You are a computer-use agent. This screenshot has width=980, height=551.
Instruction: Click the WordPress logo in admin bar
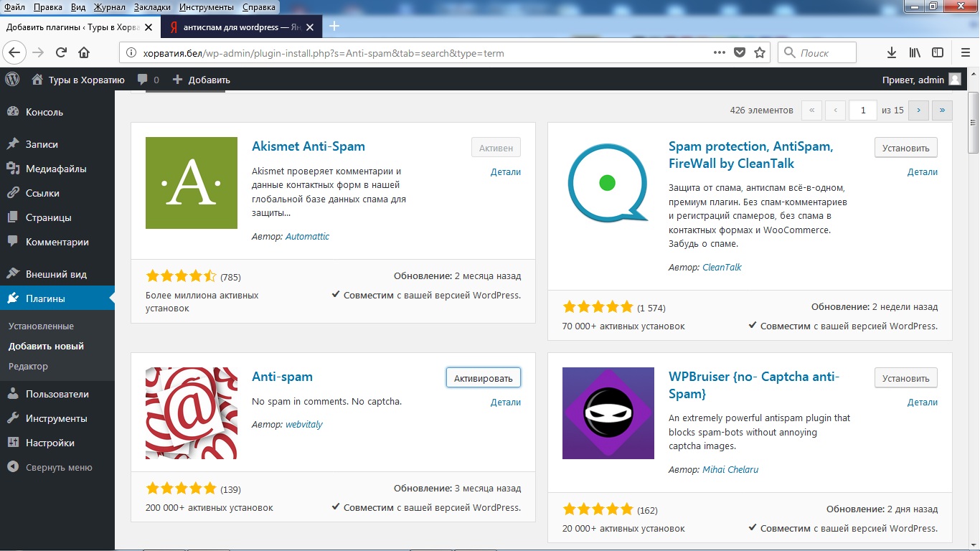(12, 80)
